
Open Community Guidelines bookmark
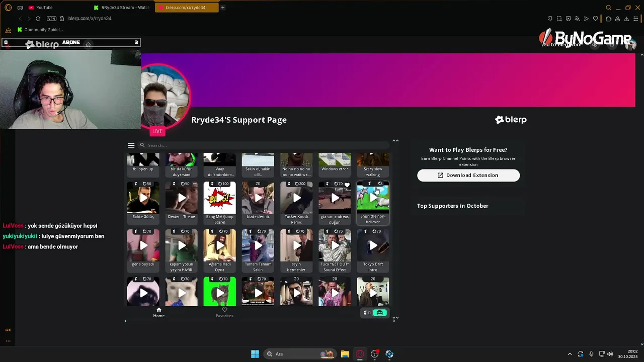(40, 30)
